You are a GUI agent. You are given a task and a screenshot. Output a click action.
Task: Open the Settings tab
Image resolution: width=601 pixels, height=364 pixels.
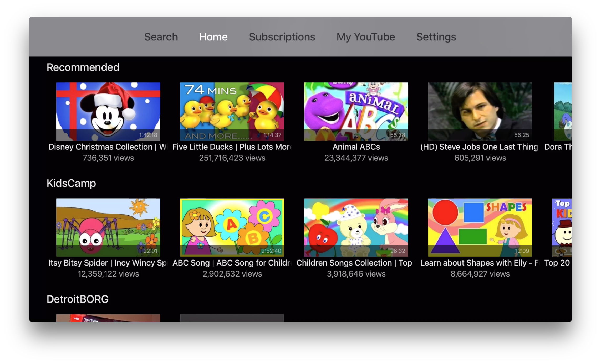pyautogui.click(x=436, y=37)
